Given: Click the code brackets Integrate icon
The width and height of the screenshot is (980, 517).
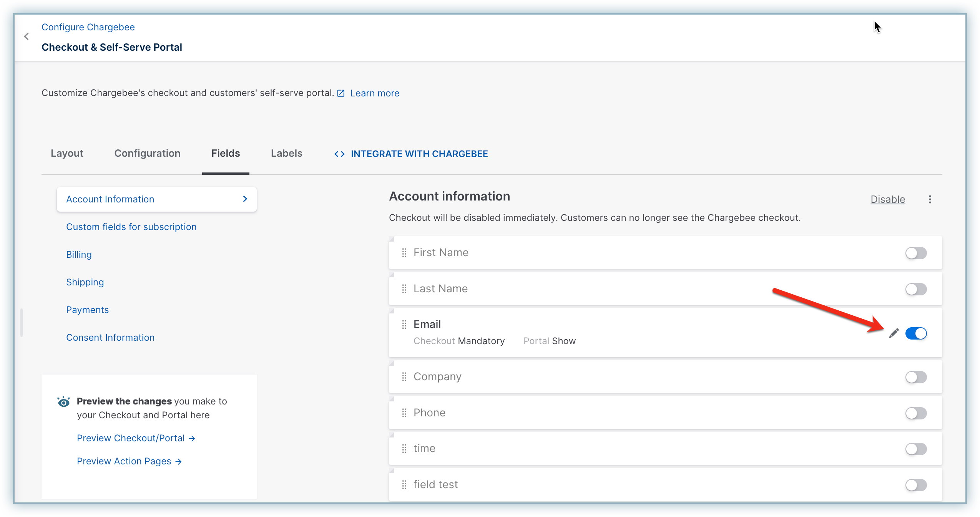Looking at the screenshot, I should [339, 154].
